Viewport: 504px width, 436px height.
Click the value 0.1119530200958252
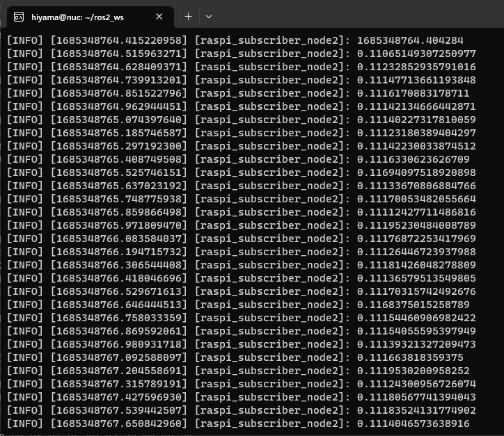414,371
